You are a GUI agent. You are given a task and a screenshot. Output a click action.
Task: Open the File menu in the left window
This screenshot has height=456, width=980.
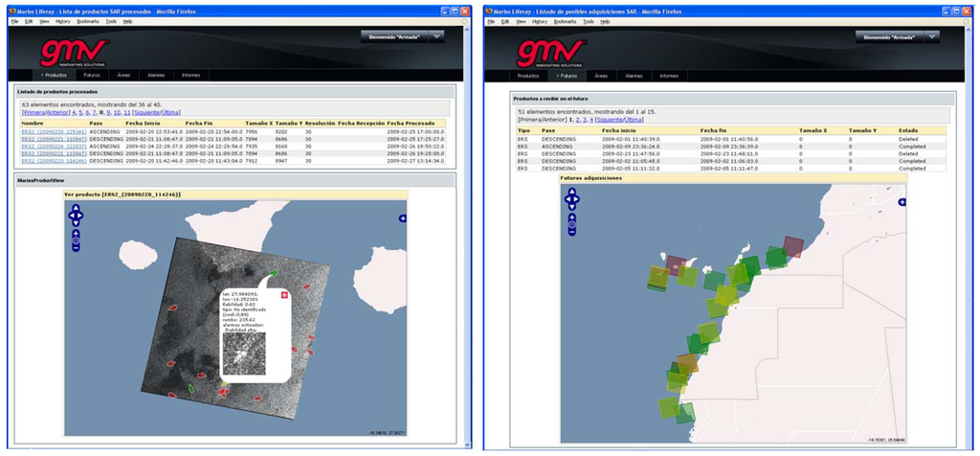pyautogui.click(x=13, y=21)
